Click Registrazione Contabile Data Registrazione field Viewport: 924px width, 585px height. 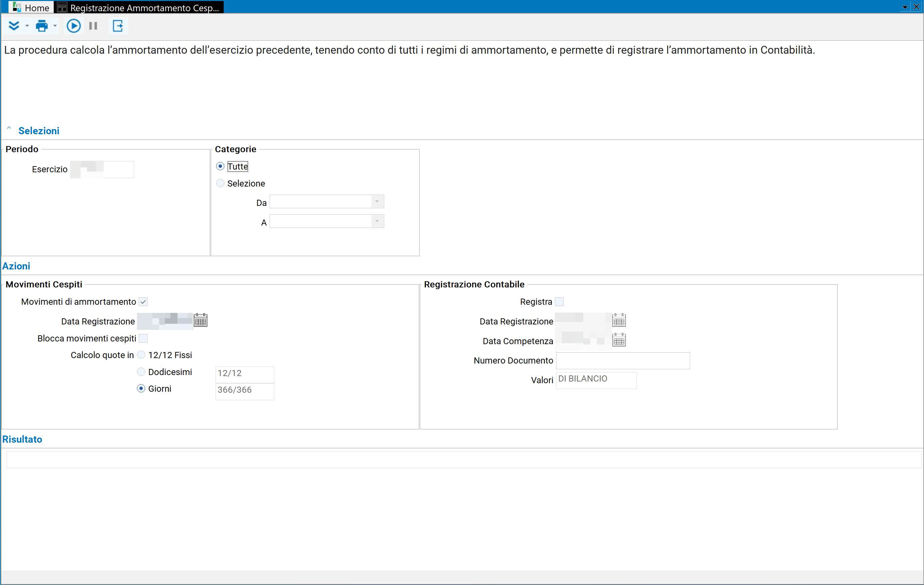583,321
